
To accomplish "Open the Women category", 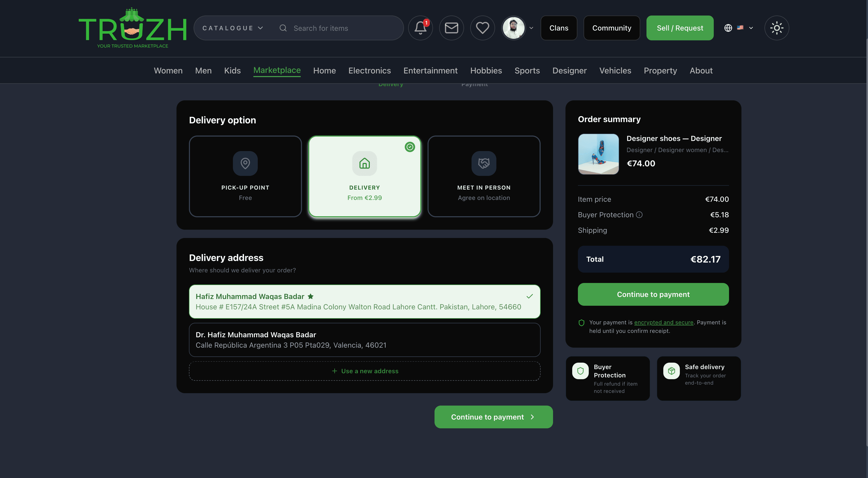I will point(168,70).
